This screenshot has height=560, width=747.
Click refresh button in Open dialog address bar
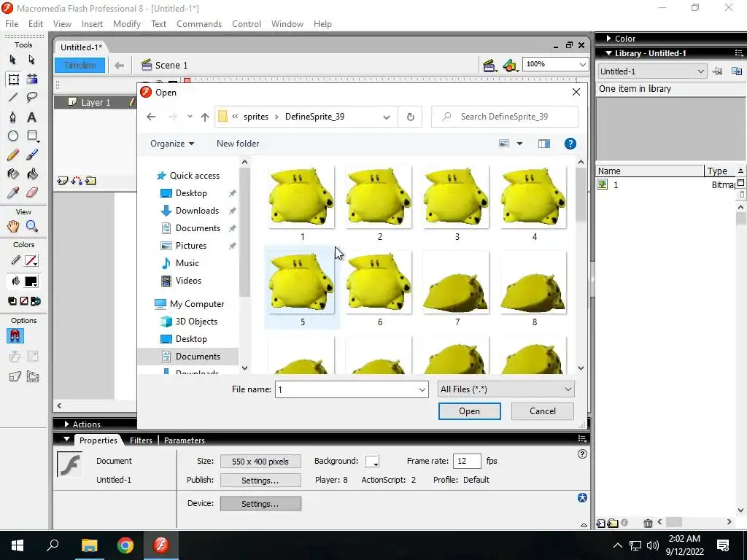coord(410,117)
